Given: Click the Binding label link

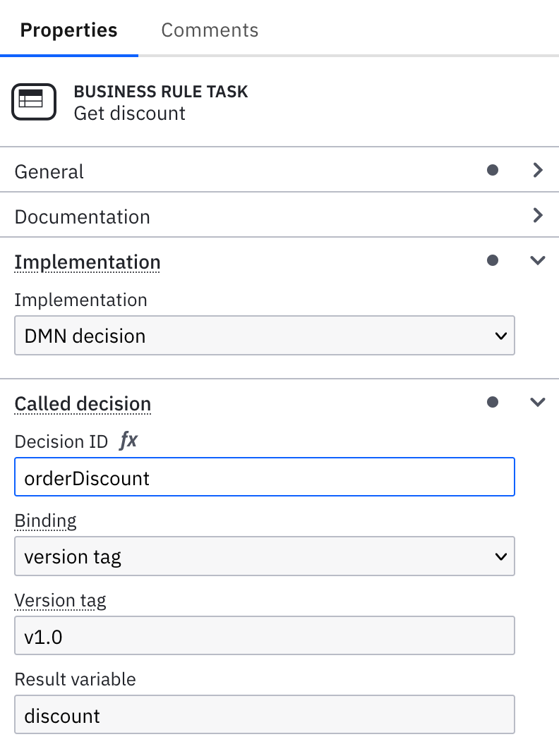Looking at the screenshot, I should click(45, 520).
